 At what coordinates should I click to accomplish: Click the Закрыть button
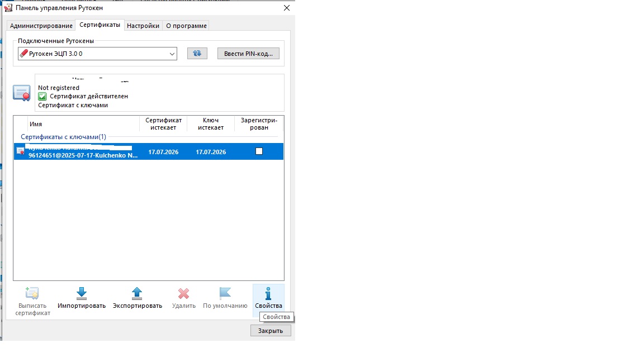(x=271, y=331)
